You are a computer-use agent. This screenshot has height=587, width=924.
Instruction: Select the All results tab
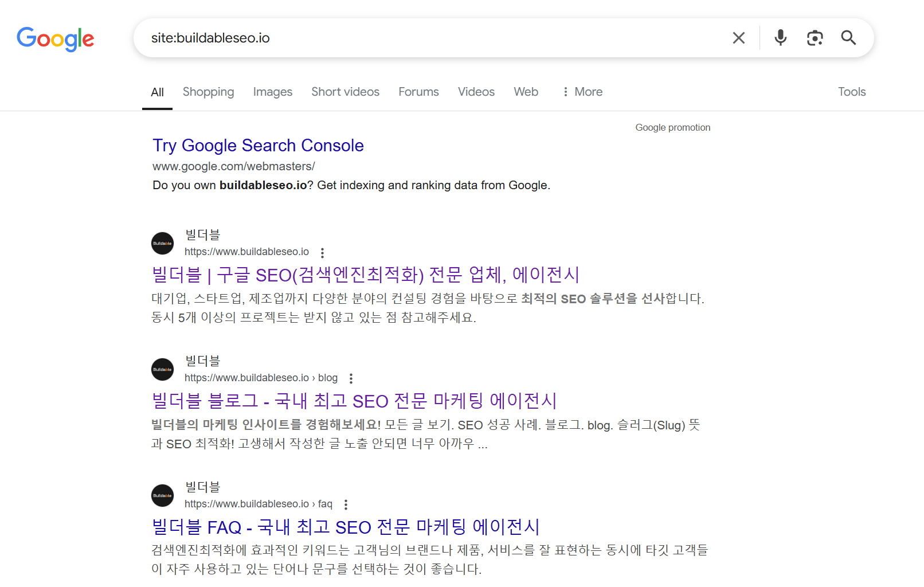157,92
